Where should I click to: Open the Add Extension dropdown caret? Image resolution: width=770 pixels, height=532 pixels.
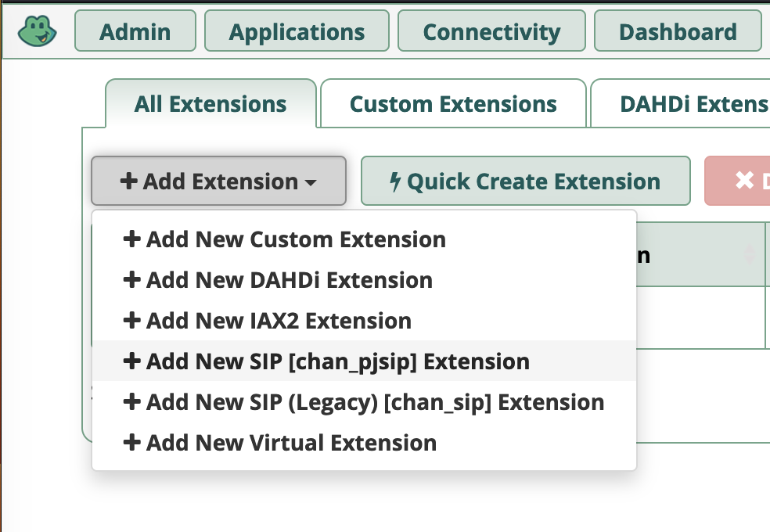pyautogui.click(x=310, y=182)
